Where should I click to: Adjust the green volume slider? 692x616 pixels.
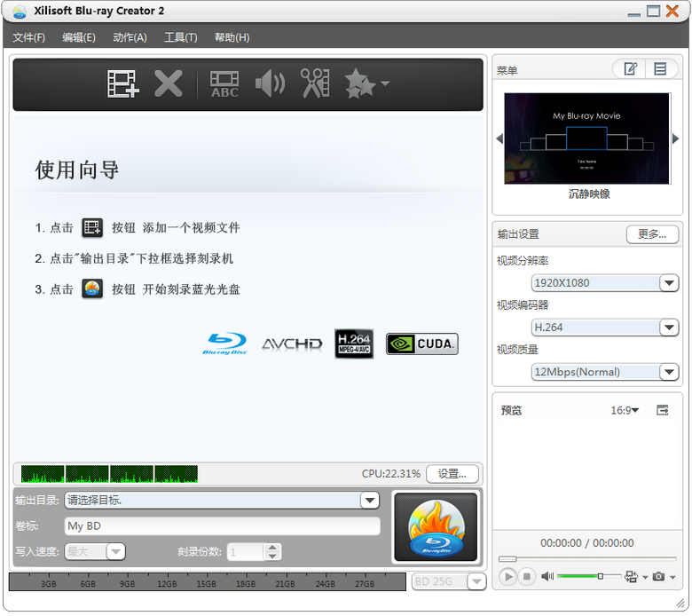click(589, 576)
